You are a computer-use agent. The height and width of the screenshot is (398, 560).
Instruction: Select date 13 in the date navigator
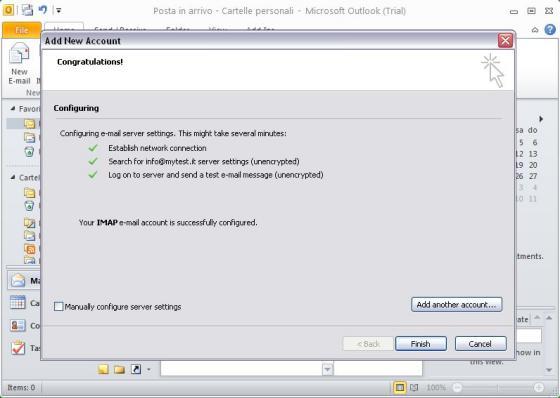click(533, 154)
